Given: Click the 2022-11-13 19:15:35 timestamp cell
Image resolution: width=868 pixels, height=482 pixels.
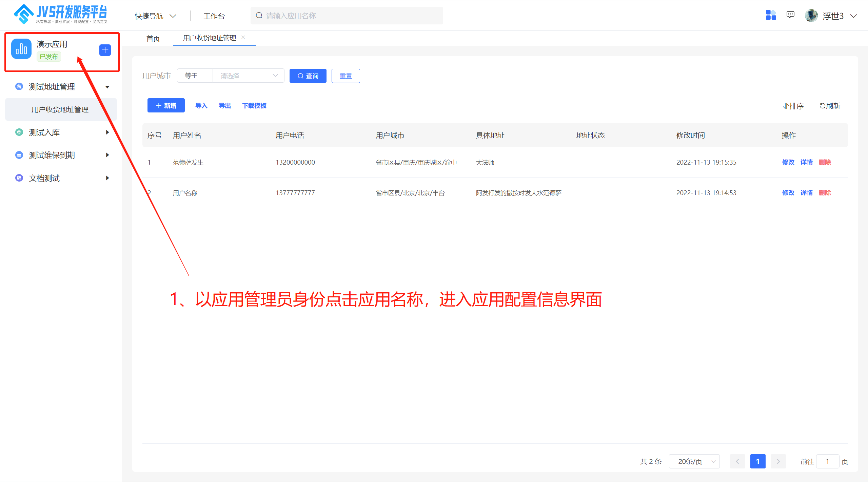Looking at the screenshot, I should (706, 162).
